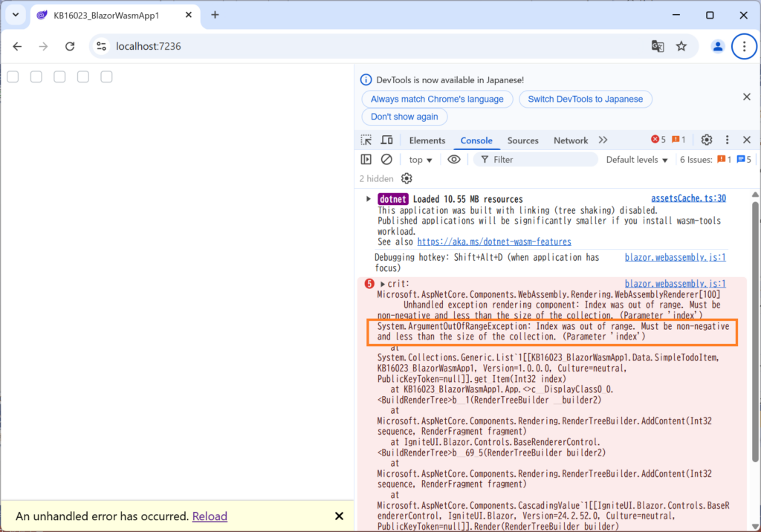The height and width of the screenshot is (532, 761).
Task: Check the fifth checkbox on the page
Action: (106, 77)
